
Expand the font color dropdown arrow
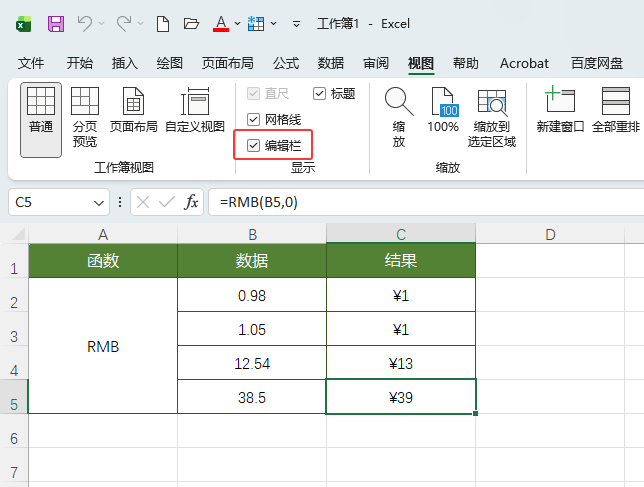237,24
